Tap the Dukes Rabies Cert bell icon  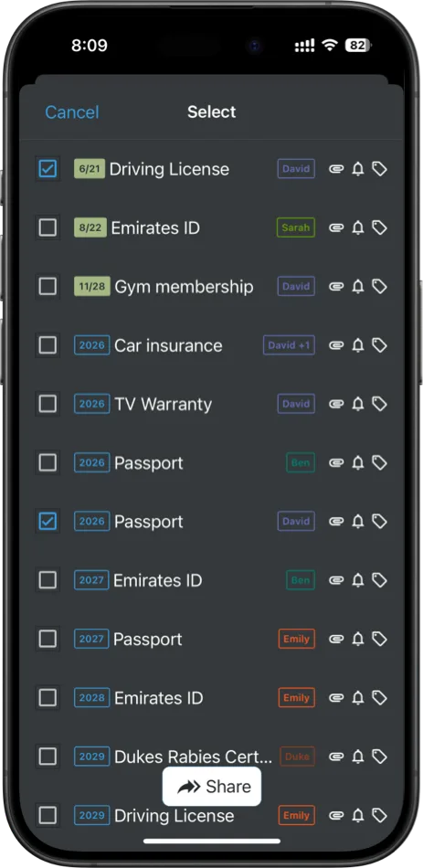[x=358, y=757]
